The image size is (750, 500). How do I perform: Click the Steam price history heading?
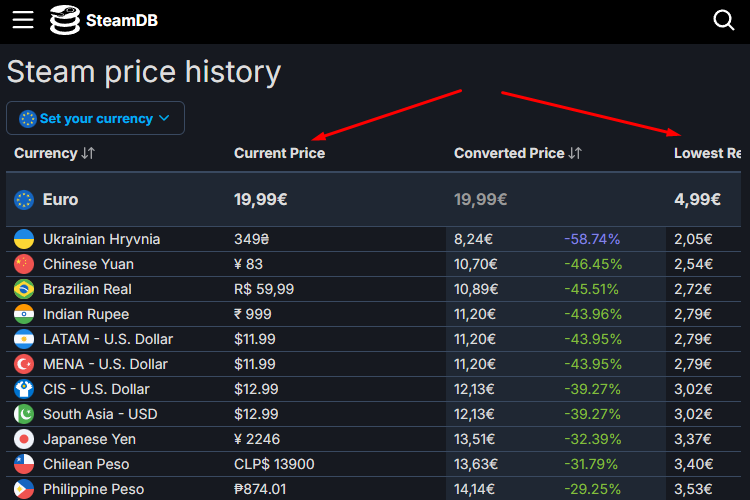[144, 72]
